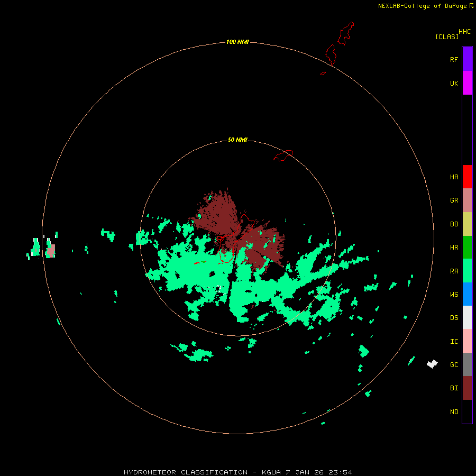
Task: Click the BD legend label
Action: pos(454,224)
